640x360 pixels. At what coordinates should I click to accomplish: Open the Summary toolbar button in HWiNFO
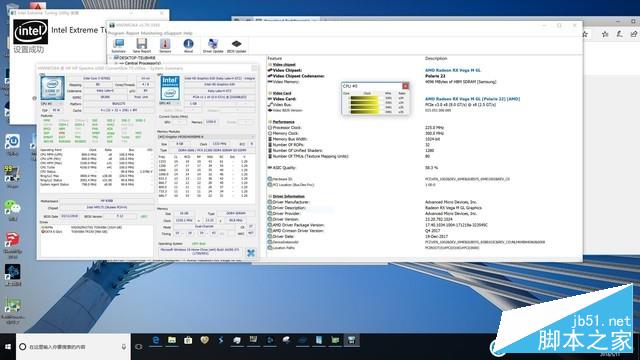coord(119,45)
